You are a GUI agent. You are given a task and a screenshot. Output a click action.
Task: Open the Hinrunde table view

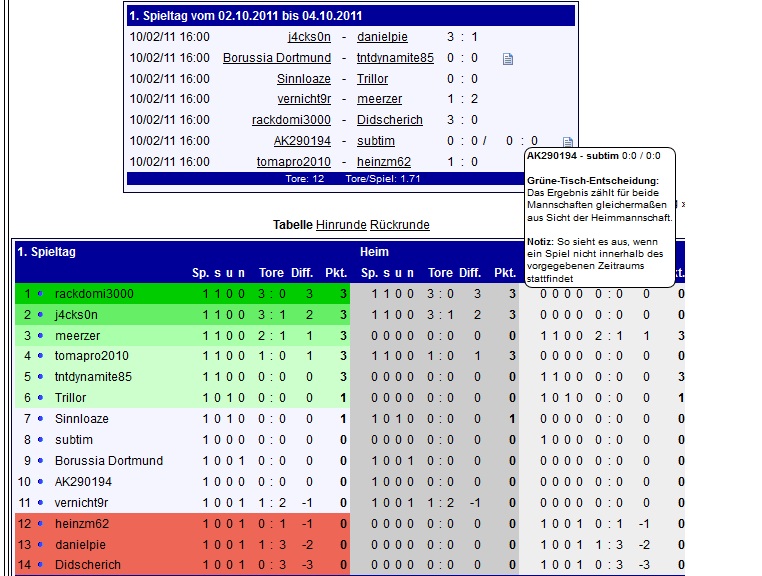pos(341,225)
